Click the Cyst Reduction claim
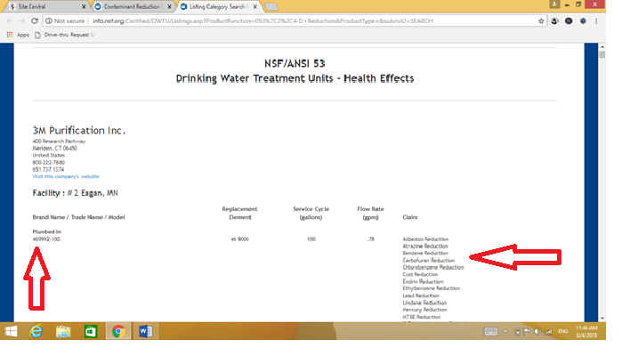622x364 pixels. click(x=420, y=275)
